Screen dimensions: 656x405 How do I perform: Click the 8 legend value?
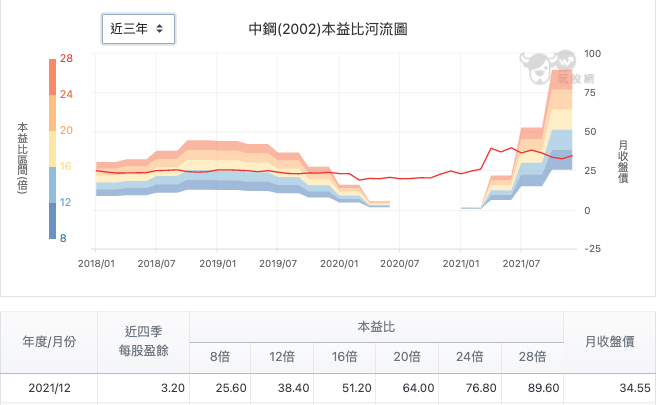pos(63,238)
